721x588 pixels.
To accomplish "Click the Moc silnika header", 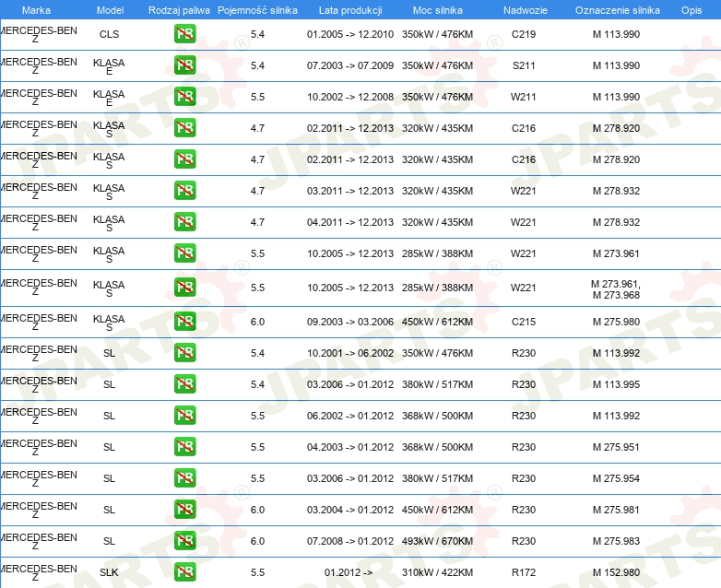I will pyautogui.click(x=438, y=10).
